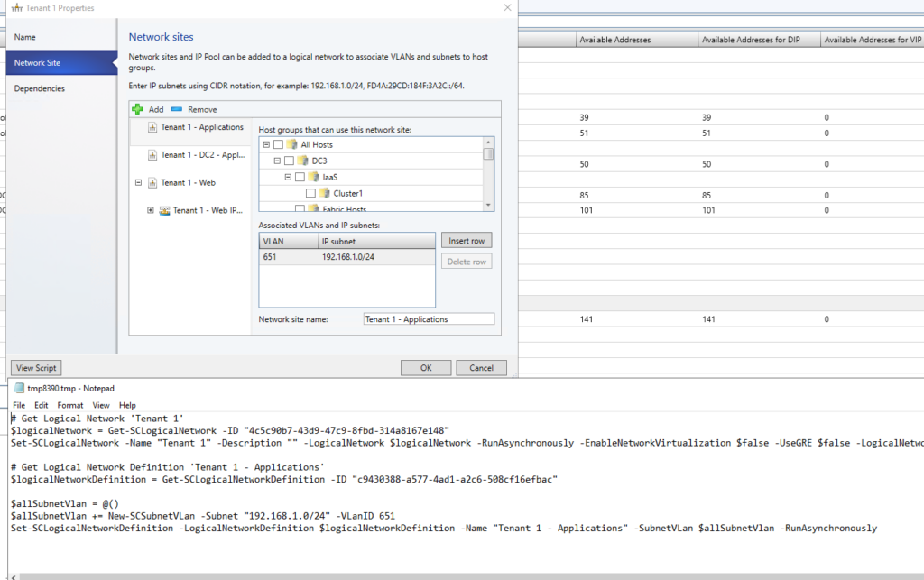The width and height of the screenshot is (924, 580).
Task: Click the 39 value under Available Addresses
Action: [584, 117]
